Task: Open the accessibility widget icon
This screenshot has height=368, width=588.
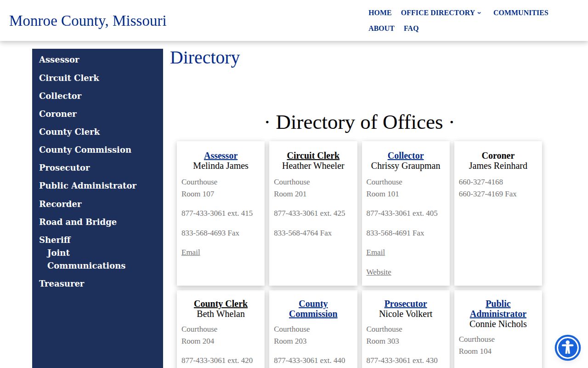Action: point(568,348)
